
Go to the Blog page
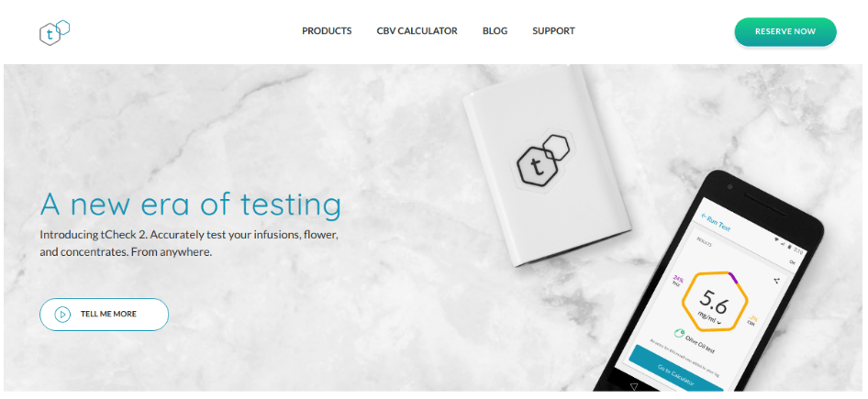(495, 31)
